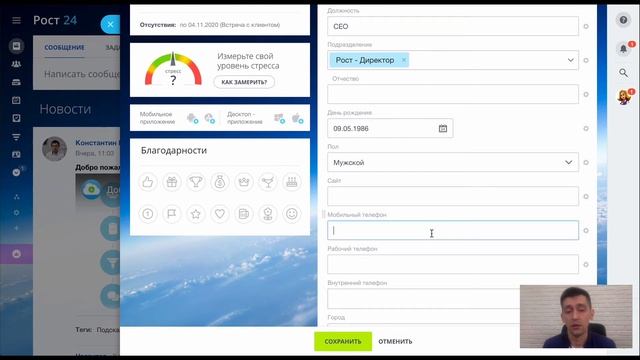Pick the flower in pot gratitude badge
This screenshot has width=640, height=360.
point(268,213)
